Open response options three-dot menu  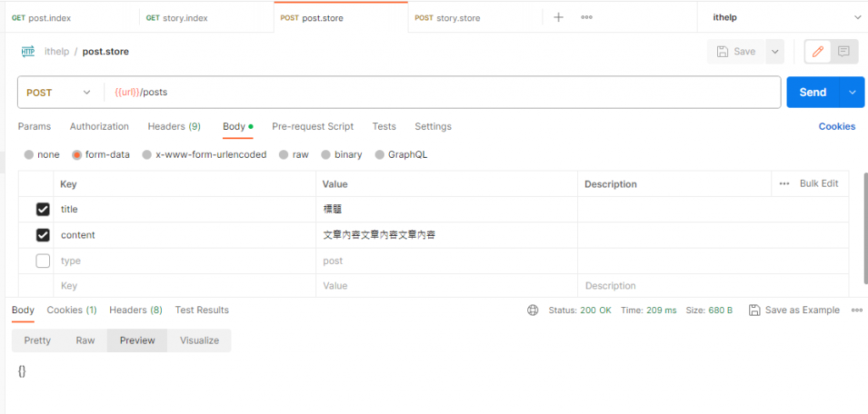(857, 310)
